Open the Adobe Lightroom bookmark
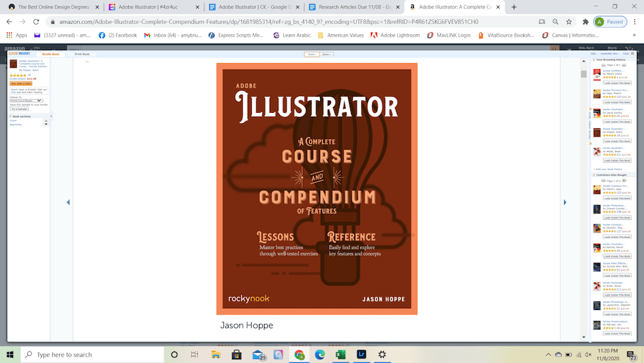The image size is (644, 363). click(x=395, y=35)
